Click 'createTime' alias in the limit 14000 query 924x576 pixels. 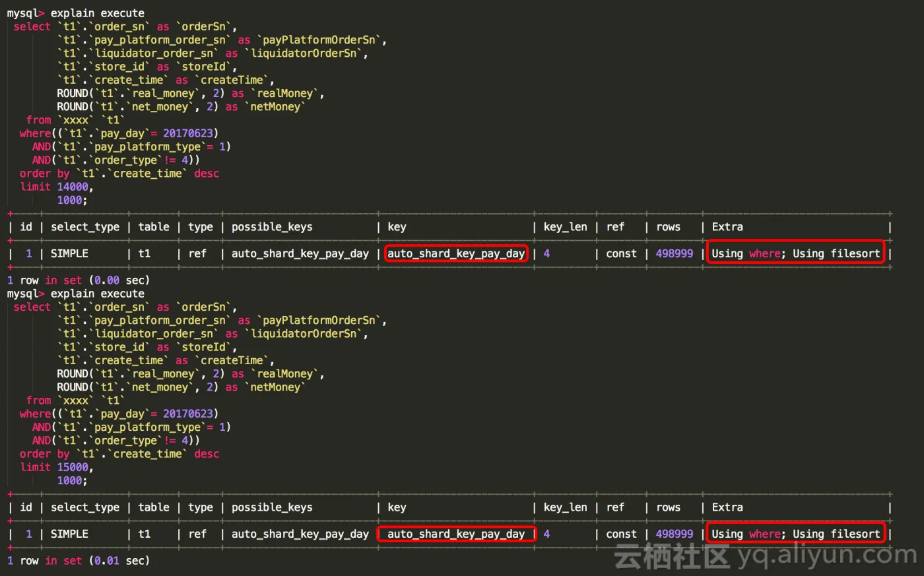pyautogui.click(x=232, y=80)
